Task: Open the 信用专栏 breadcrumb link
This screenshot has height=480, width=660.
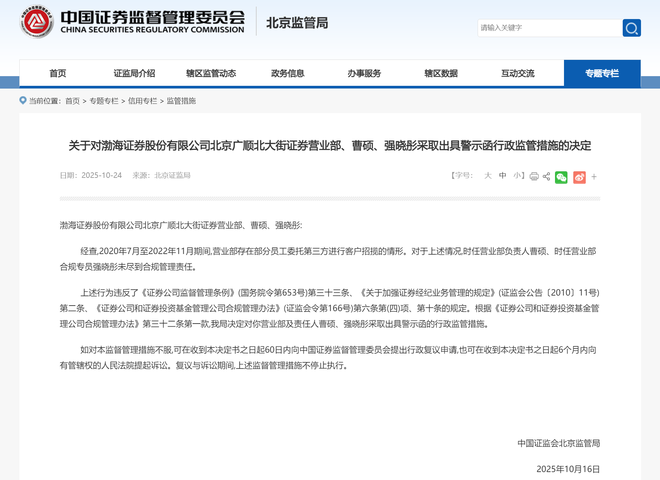Action: click(142, 101)
